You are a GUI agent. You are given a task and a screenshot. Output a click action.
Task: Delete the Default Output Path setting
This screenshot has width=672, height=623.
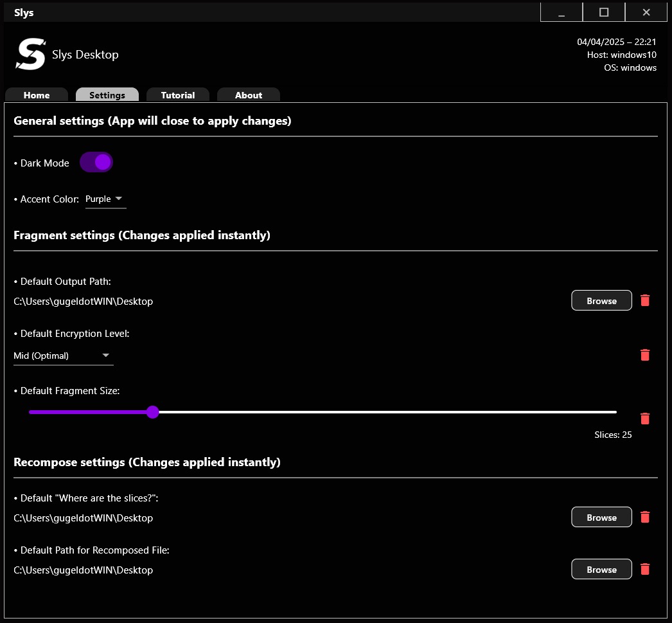[x=645, y=300]
